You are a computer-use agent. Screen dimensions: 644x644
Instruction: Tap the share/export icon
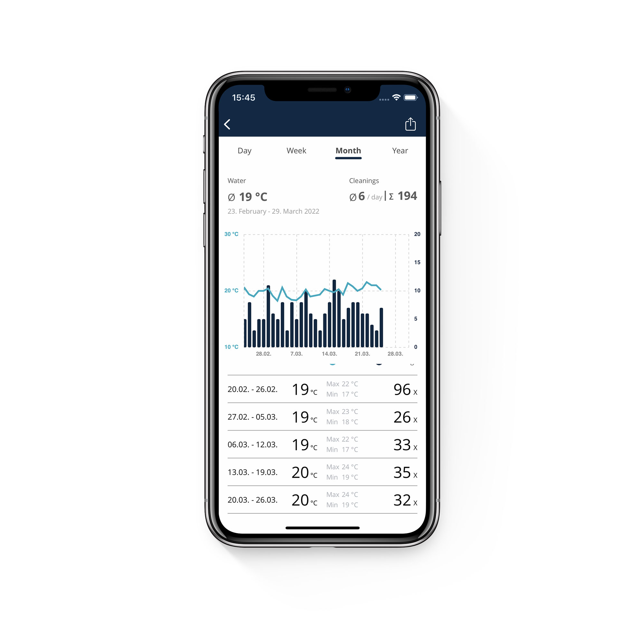point(411,123)
